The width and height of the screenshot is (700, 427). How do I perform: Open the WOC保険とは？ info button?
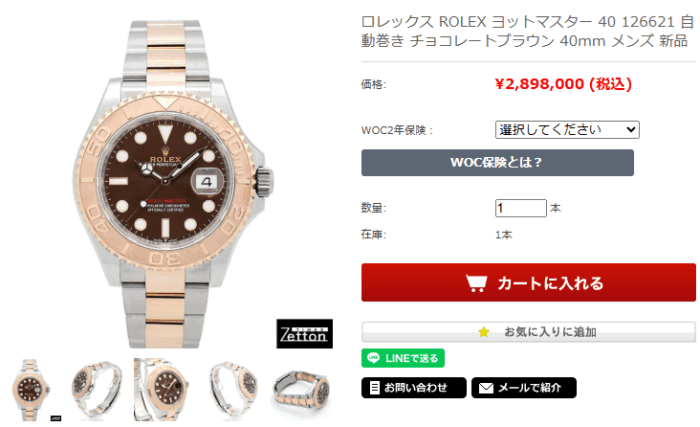[497, 163]
